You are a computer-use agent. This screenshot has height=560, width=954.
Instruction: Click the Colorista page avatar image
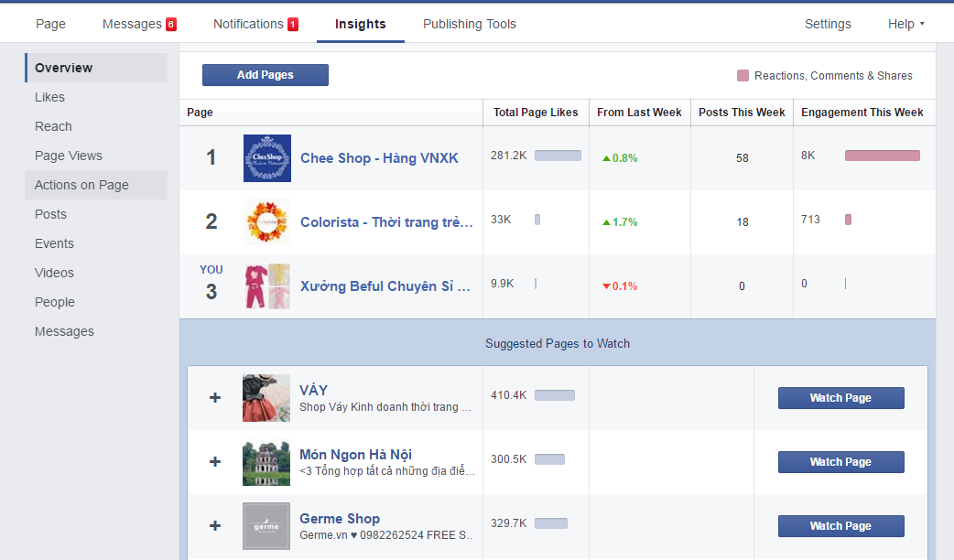pos(266,221)
